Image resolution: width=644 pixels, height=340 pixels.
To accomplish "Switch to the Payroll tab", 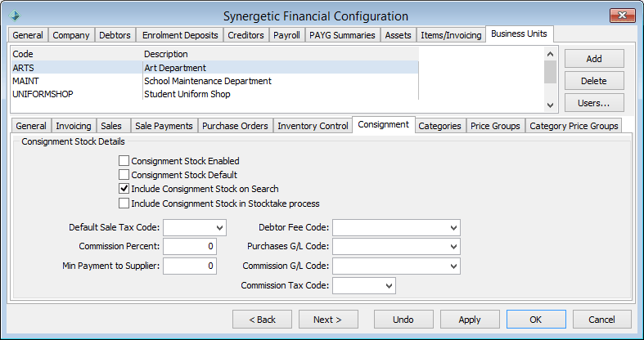I will pos(286,35).
